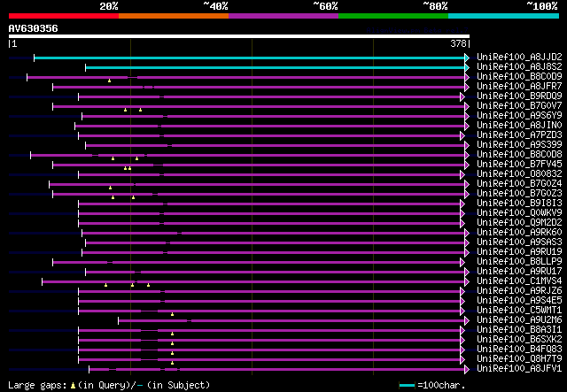
Task: Click the UniRef100_Q0WKV9 label
Action: click(x=519, y=213)
